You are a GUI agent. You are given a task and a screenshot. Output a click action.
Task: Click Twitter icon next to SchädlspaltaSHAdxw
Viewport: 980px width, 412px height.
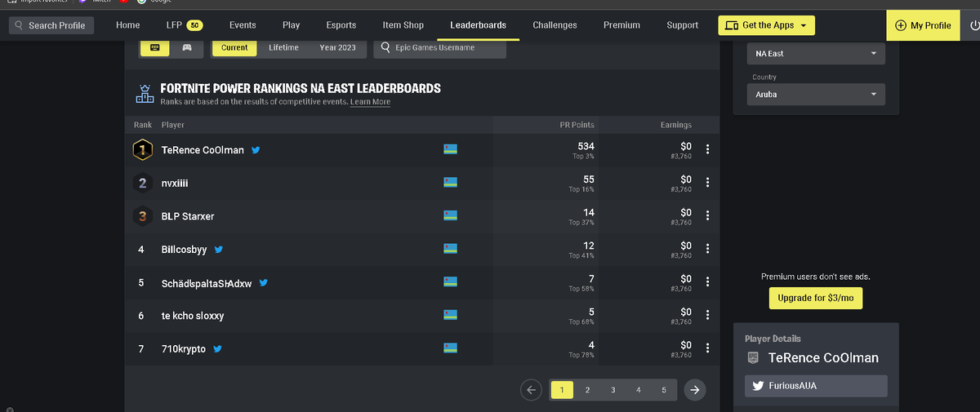coord(264,283)
